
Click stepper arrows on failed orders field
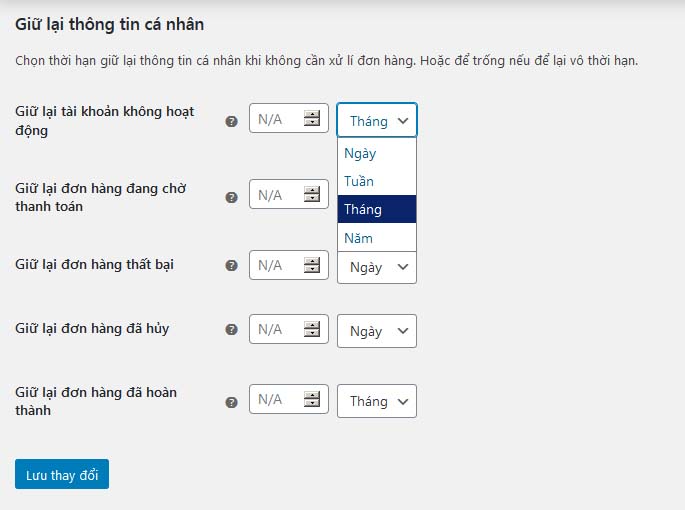point(312,265)
